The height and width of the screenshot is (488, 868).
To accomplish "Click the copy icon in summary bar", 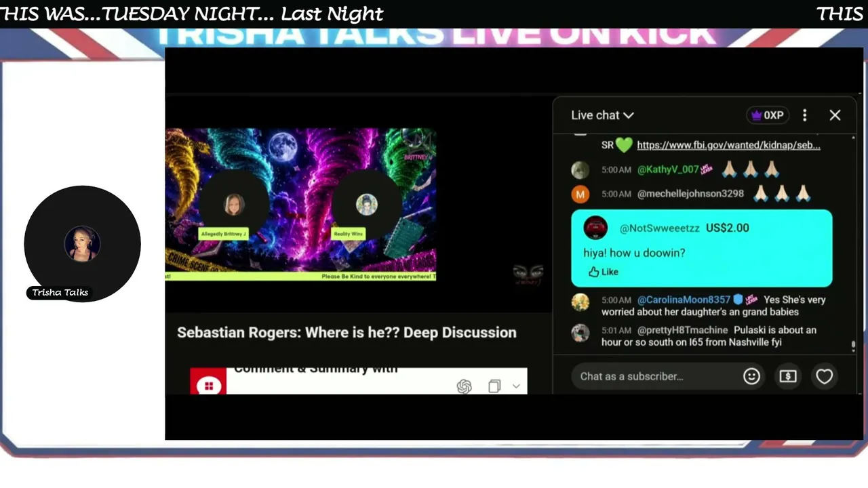I will (494, 386).
